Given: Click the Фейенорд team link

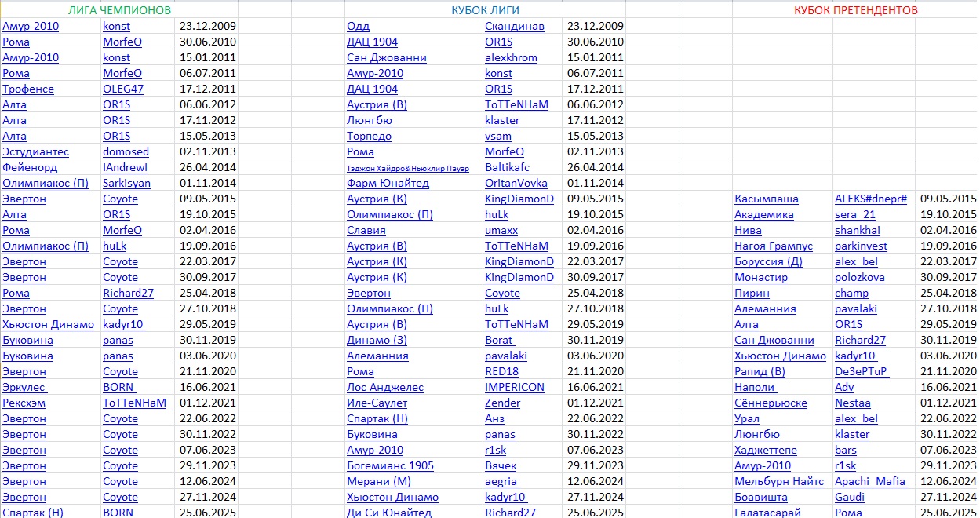Looking at the screenshot, I should click(x=30, y=167).
